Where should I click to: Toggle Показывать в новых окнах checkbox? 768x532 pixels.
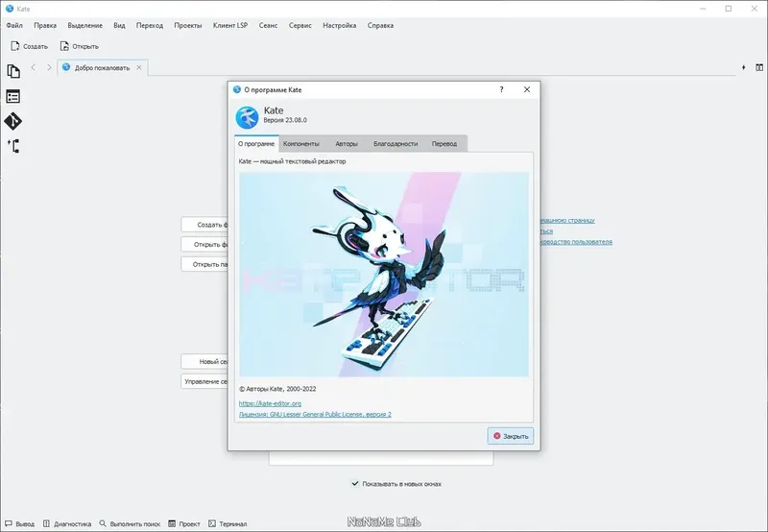[355, 483]
